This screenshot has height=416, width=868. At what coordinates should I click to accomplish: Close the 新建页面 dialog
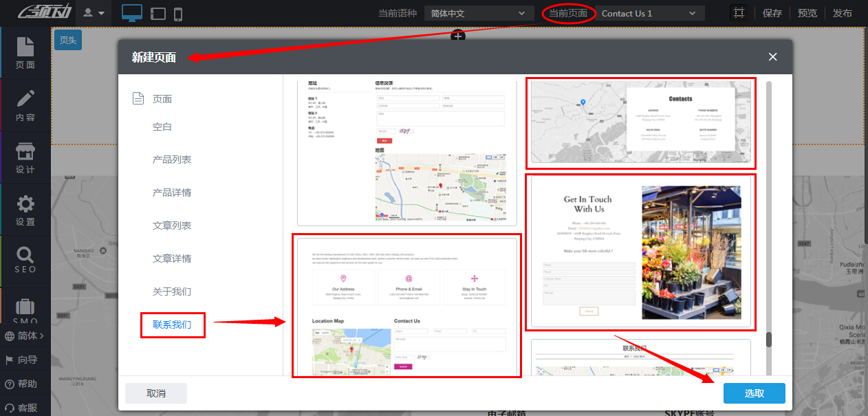773,57
